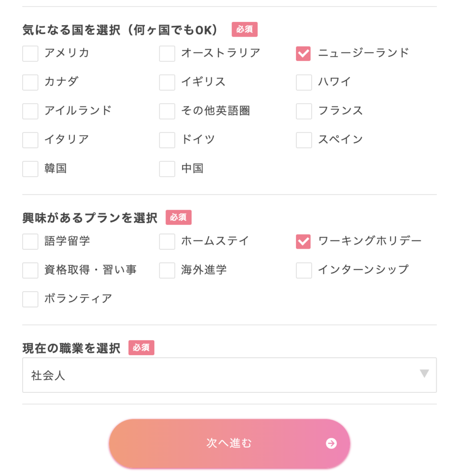
Task: Tick the ボランティア checkbox
Action: coord(30,299)
